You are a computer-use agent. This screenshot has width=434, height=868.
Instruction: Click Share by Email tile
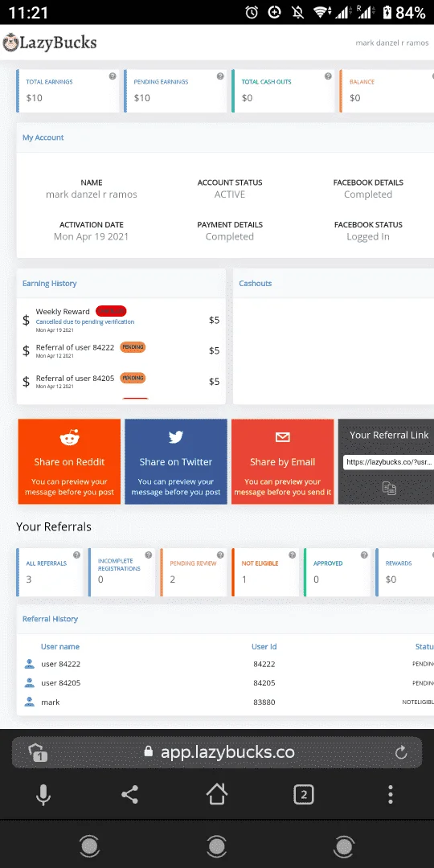pos(282,461)
